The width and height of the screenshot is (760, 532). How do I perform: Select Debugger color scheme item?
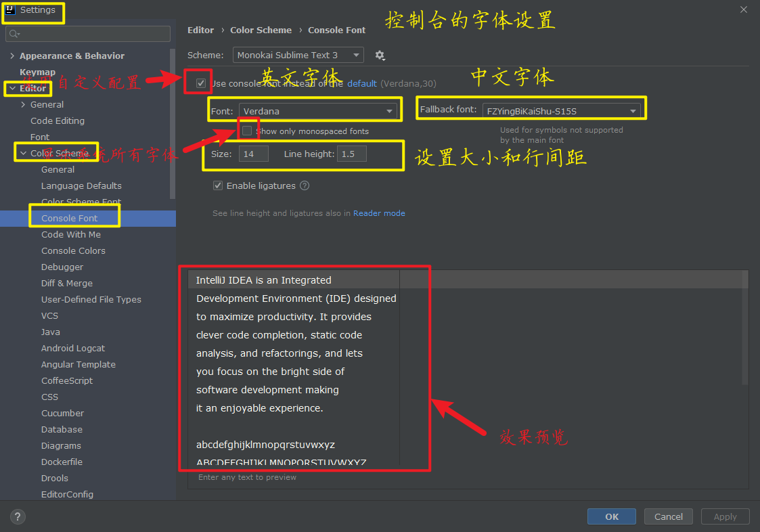(62, 267)
